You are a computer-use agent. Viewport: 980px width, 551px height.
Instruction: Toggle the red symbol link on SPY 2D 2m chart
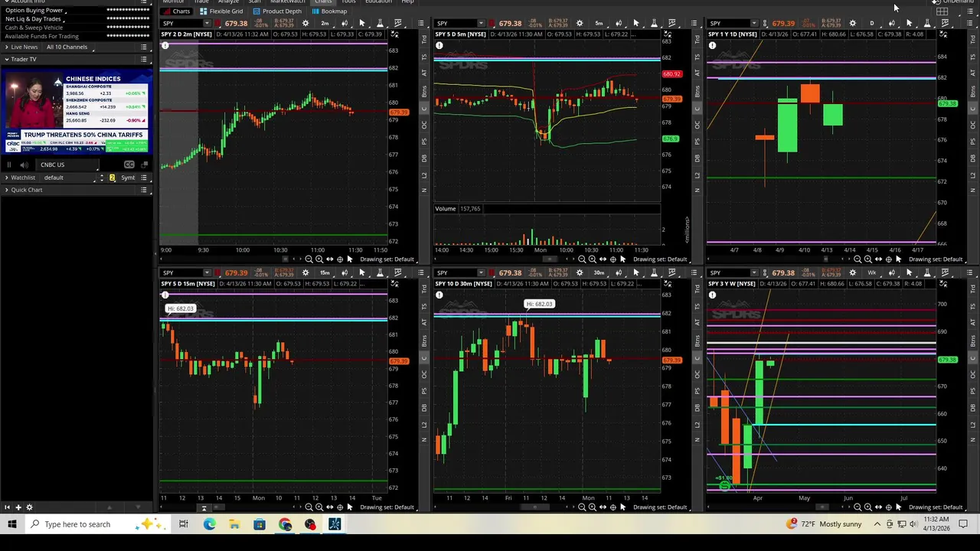217,24
